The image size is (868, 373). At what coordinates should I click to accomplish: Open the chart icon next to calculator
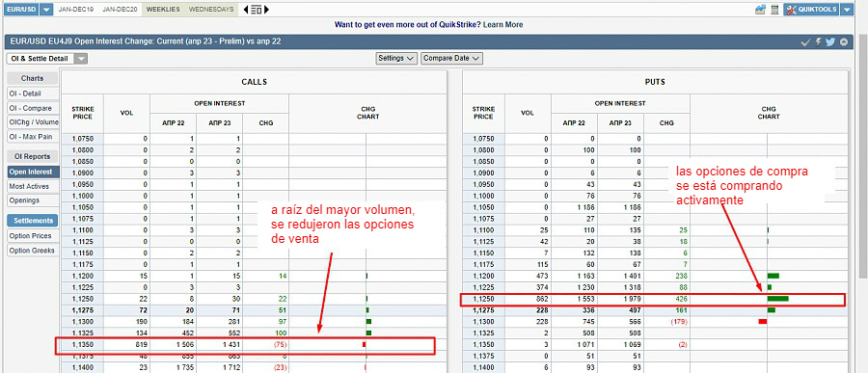click(760, 10)
